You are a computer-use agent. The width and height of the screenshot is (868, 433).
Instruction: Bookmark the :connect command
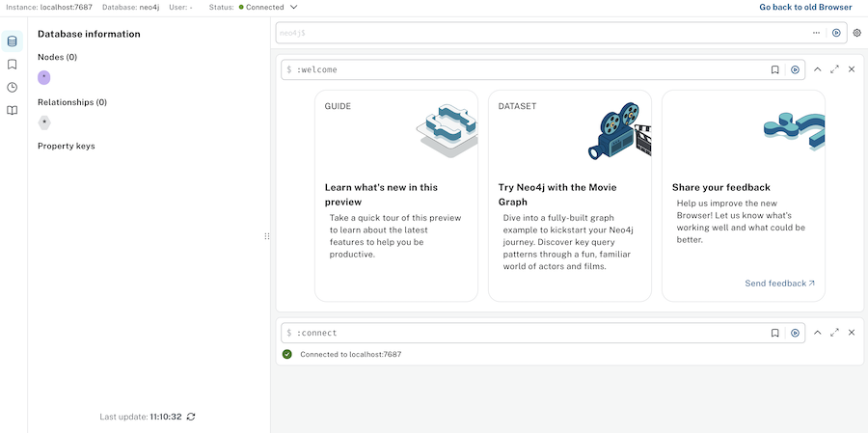[775, 333]
